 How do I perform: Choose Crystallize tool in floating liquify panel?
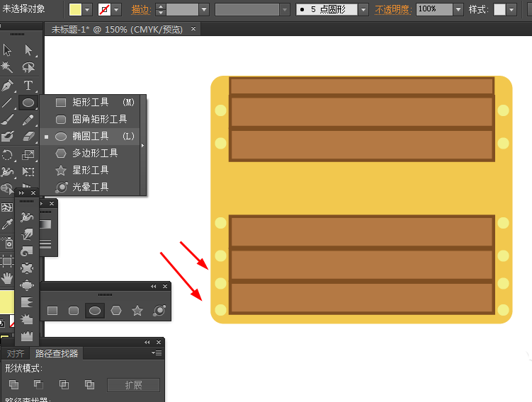27,319
